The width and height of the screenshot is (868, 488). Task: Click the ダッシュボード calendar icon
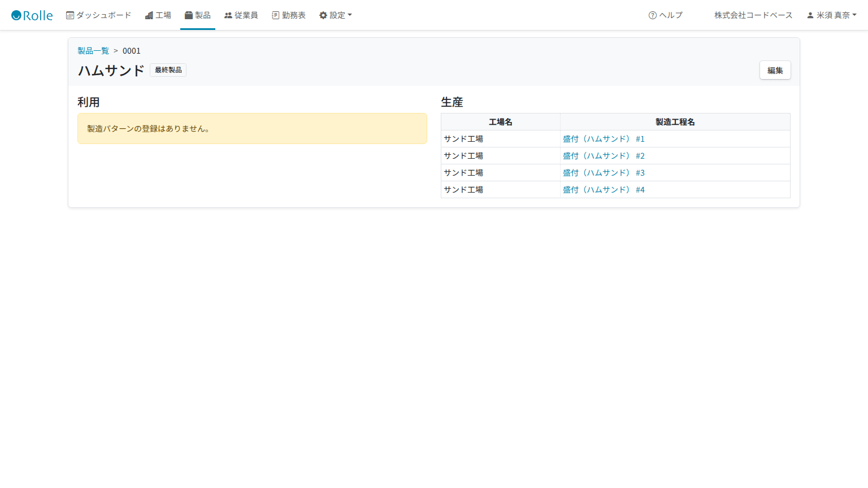pyautogui.click(x=70, y=15)
